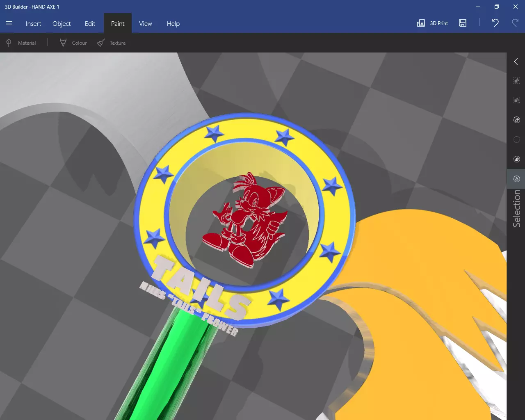Image resolution: width=525 pixels, height=420 pixels.
Task: Save the model with the floppy disk icon
Action: (x=463, y=23)
